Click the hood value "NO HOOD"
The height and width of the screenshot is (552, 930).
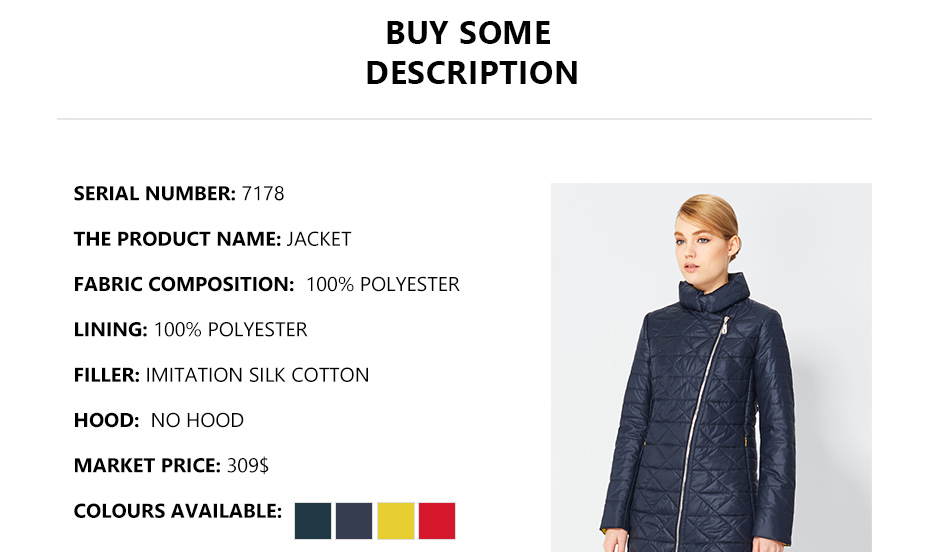click(x=197, y=420)
